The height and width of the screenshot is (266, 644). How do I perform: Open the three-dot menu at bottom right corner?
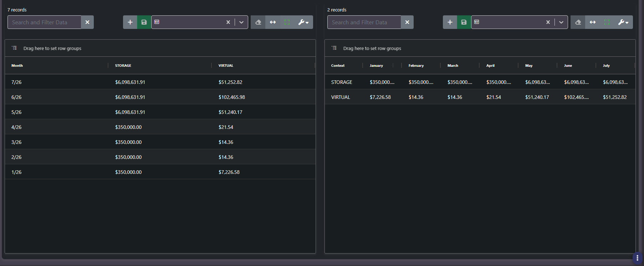637,258
